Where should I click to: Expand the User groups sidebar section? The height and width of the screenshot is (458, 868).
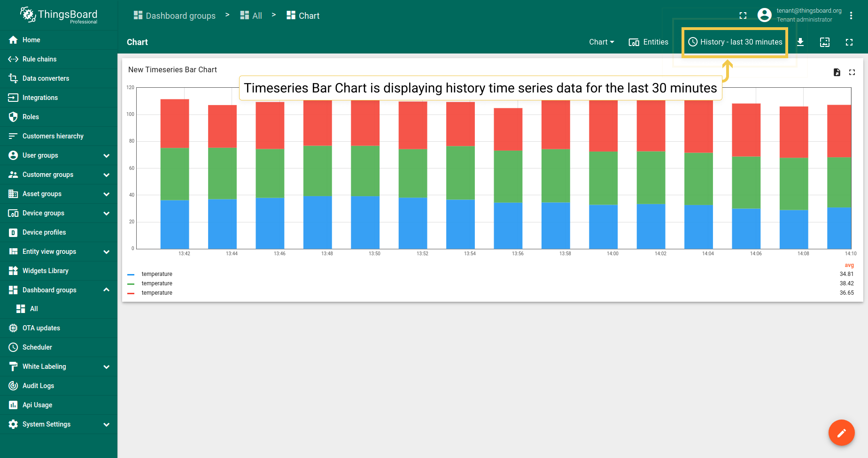click(106, 155)
